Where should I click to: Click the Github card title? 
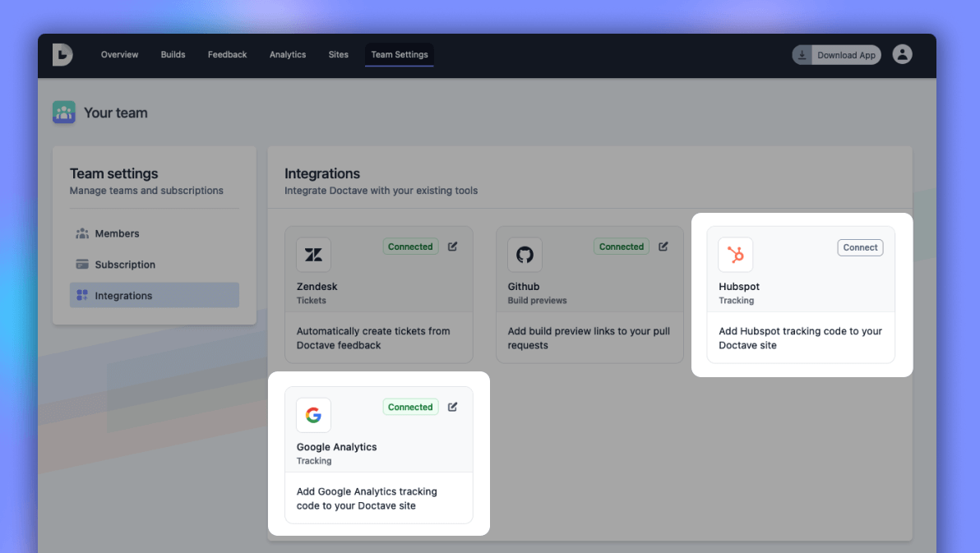pyautogui.click(x=524, y=286)
